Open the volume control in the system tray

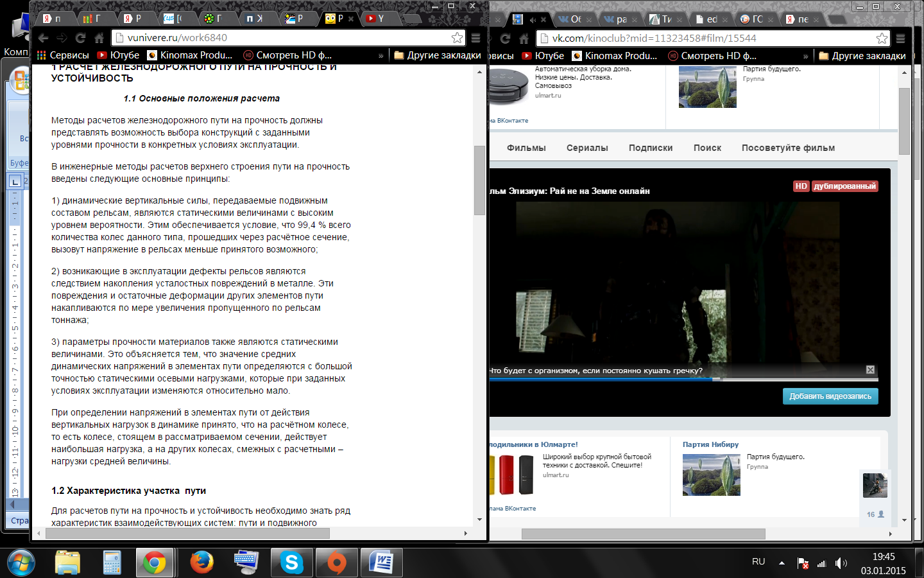point(841,563)
